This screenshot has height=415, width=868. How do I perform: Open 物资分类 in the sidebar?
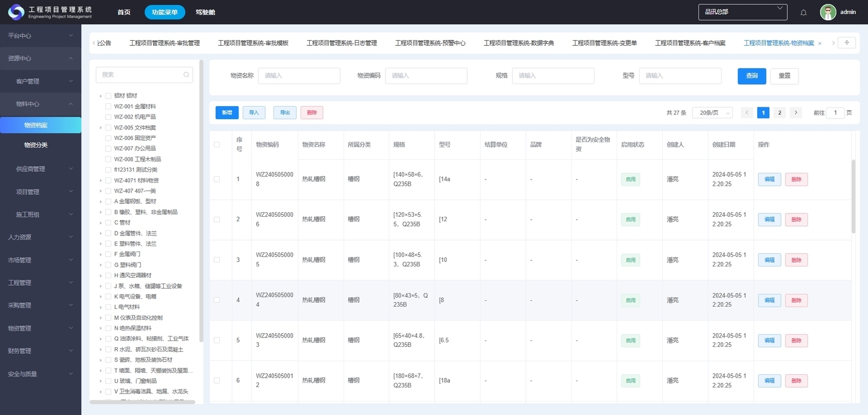pos(36,145)
